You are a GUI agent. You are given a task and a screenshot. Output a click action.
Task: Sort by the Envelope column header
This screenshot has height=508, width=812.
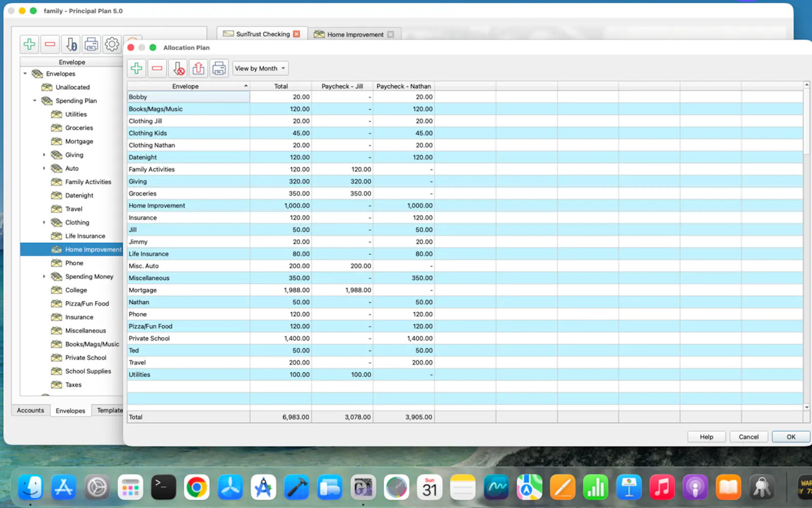coord(188,86)
